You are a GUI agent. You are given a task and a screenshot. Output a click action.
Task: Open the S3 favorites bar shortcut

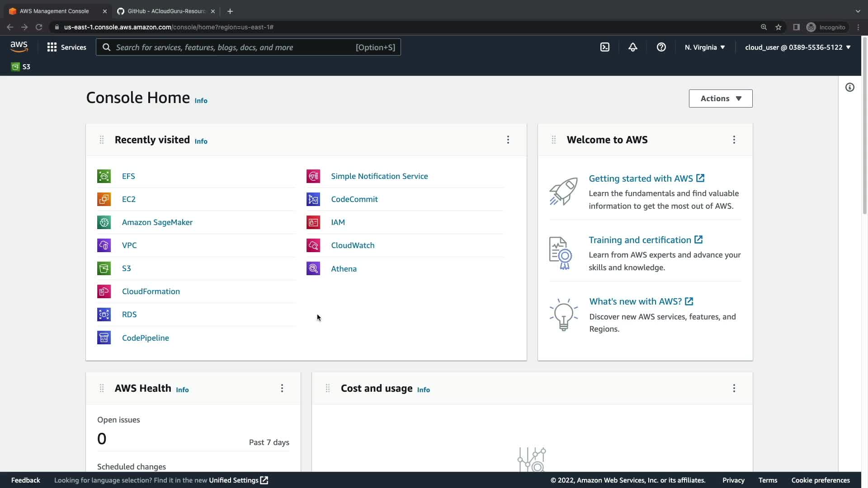coord(21,67)
